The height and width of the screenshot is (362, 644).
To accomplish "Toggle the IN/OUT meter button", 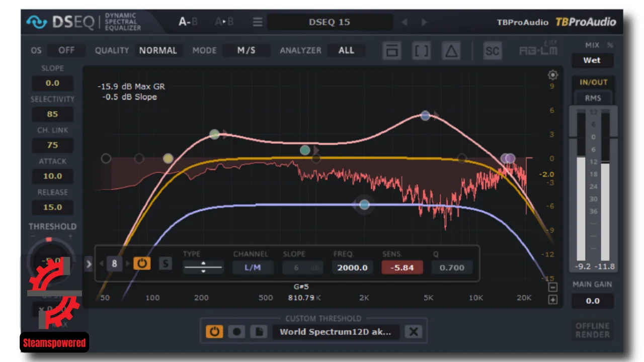I will [593, 82].
